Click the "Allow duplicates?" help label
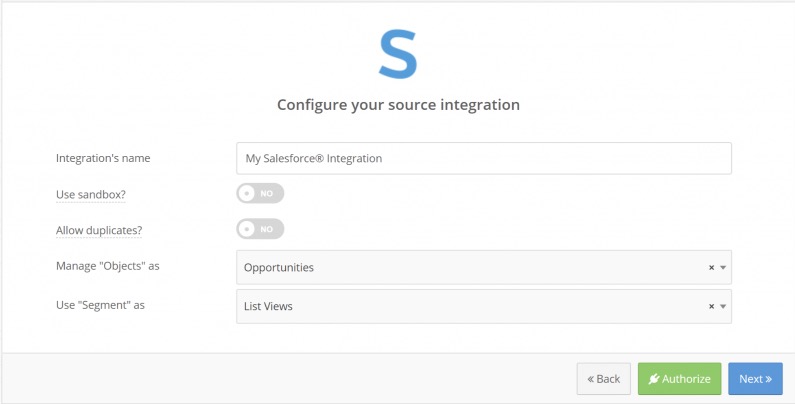 (x=99, y=231)
